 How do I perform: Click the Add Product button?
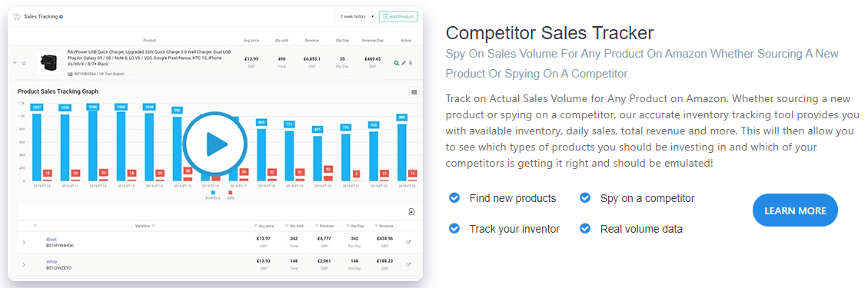pyautogui.click(x=398, y=17)
